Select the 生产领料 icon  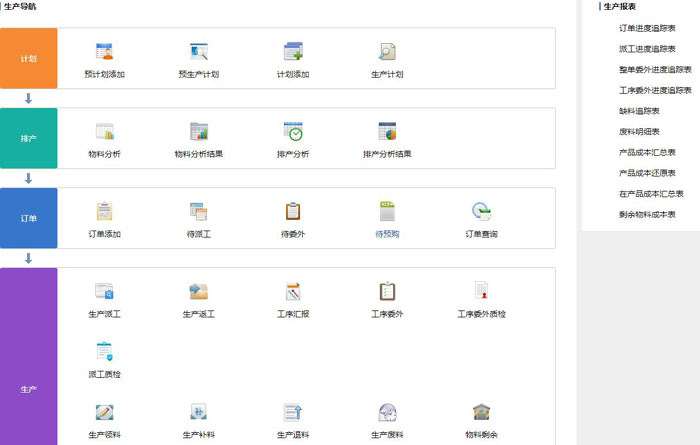pyautogui.click(x=104, y=413)
